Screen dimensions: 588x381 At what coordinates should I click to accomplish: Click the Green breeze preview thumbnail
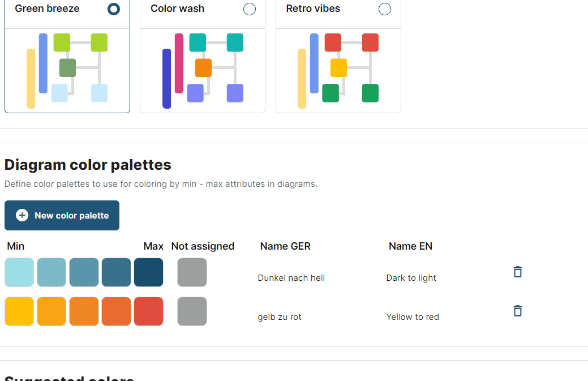(x=67, y=69)
